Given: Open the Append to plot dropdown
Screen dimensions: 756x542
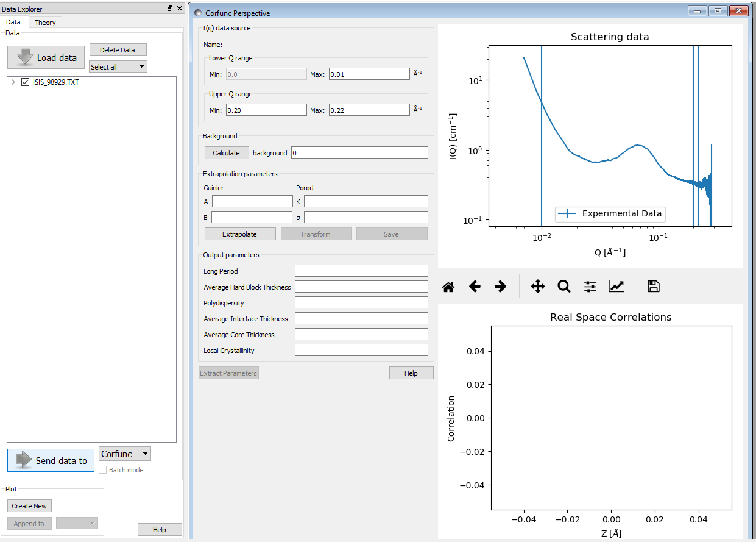Looking at the screenshot, I should pos(77,523).
